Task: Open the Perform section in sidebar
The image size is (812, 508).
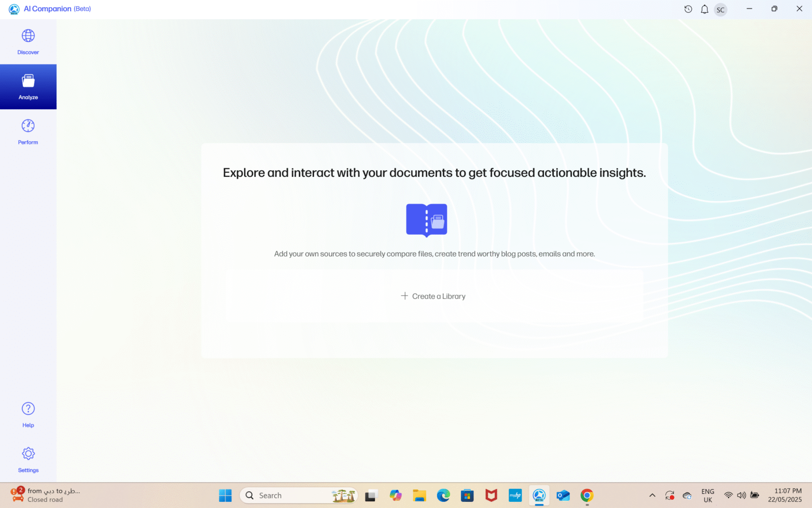Action: tap(28, 132)
